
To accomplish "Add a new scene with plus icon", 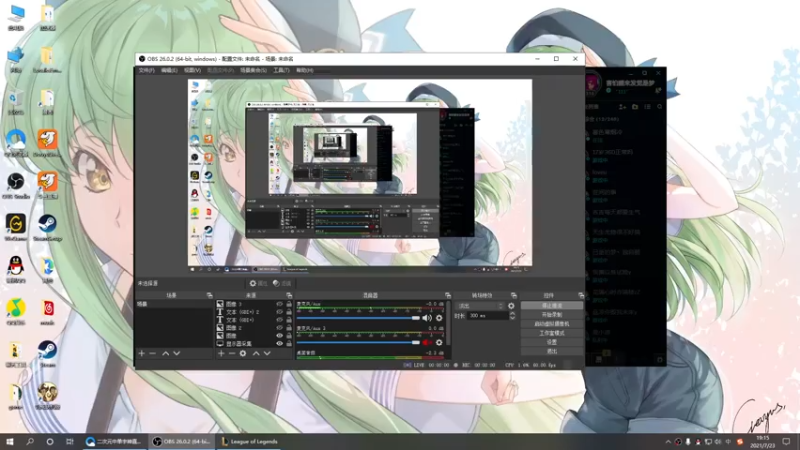I will 142,353.
